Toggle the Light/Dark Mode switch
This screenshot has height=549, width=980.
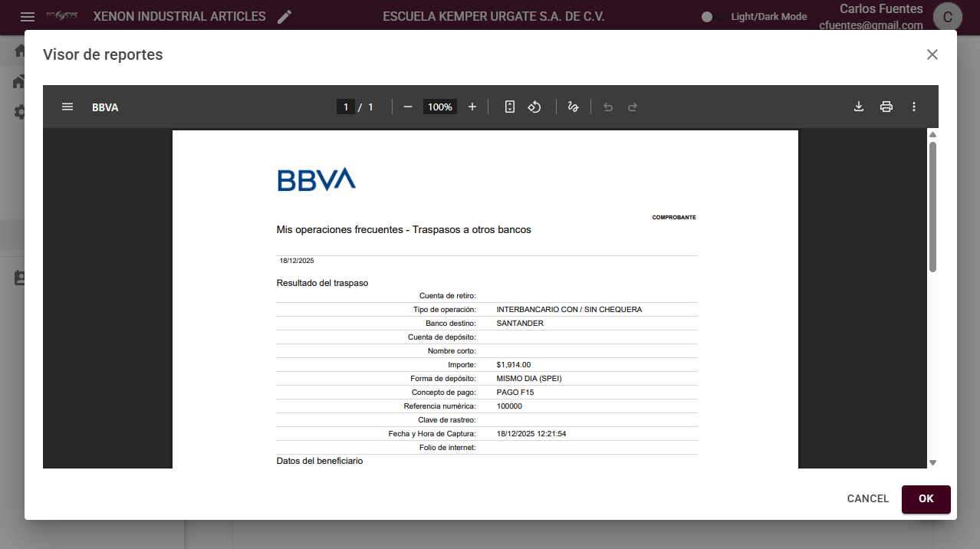pyautogui.click(x=708, y=17)
